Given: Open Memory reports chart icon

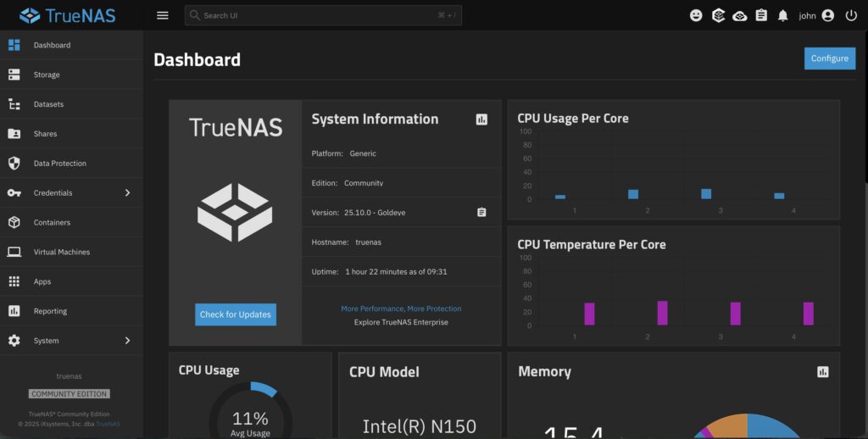Looking at the screenshot, I should 822,372.
